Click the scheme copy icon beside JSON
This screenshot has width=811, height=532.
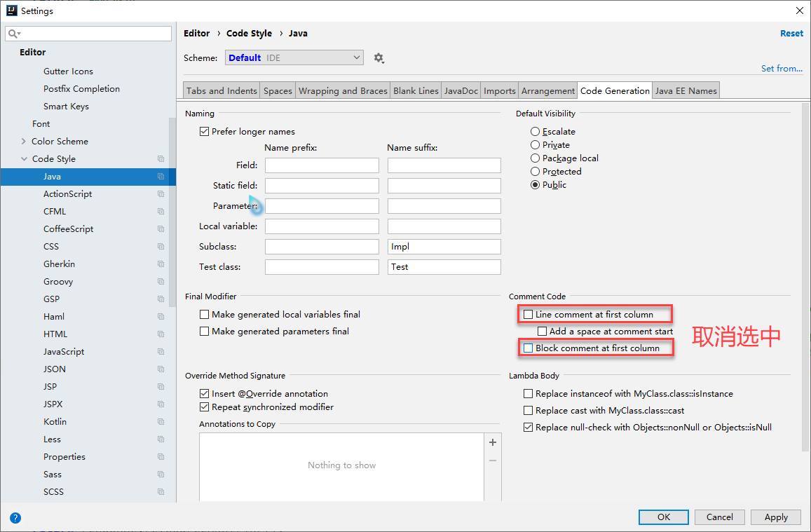tap(161, 369)
